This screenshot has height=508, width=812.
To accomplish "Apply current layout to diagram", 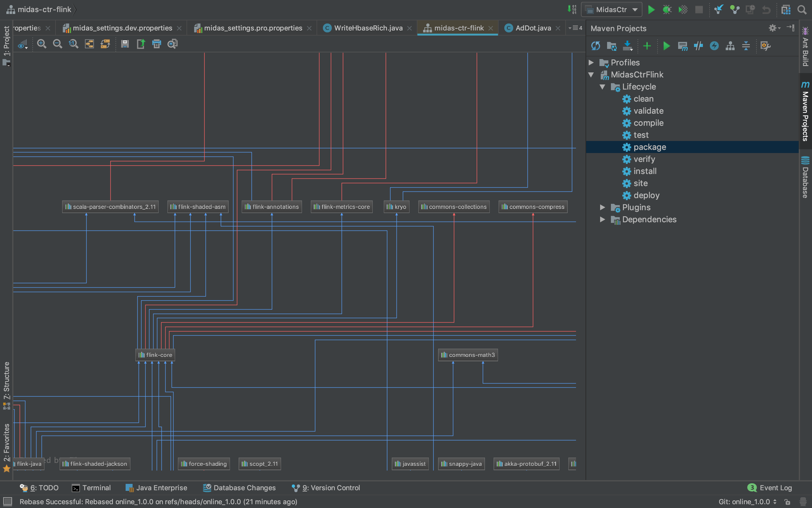I will 105,44.
